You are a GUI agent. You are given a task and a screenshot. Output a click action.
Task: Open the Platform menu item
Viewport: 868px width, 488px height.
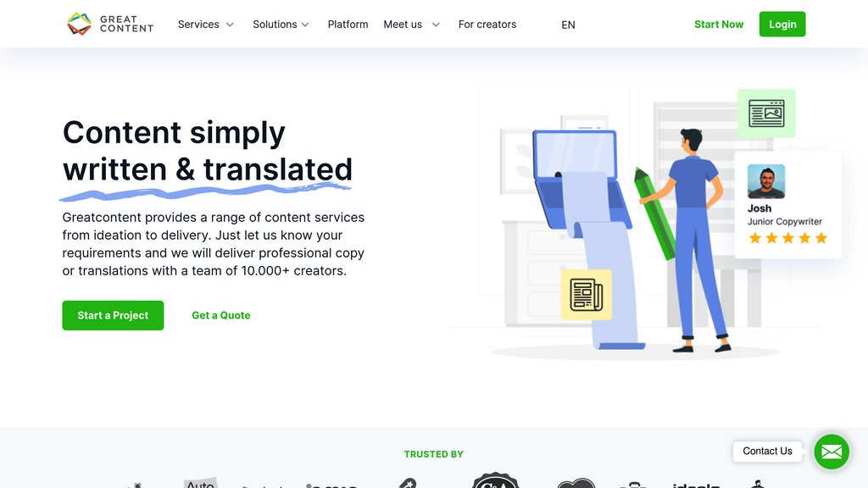(348, 25)
